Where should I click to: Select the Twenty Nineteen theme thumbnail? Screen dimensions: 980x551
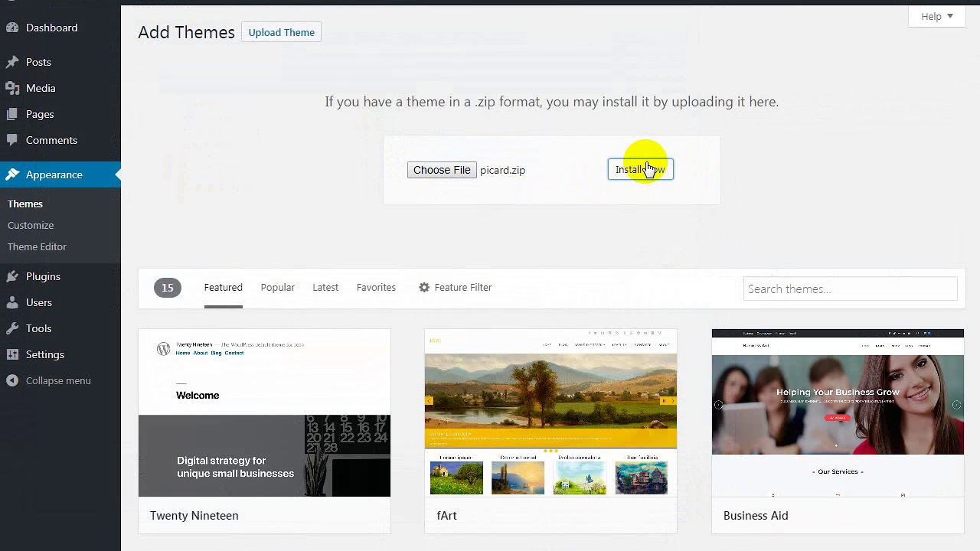click(264, 412)
